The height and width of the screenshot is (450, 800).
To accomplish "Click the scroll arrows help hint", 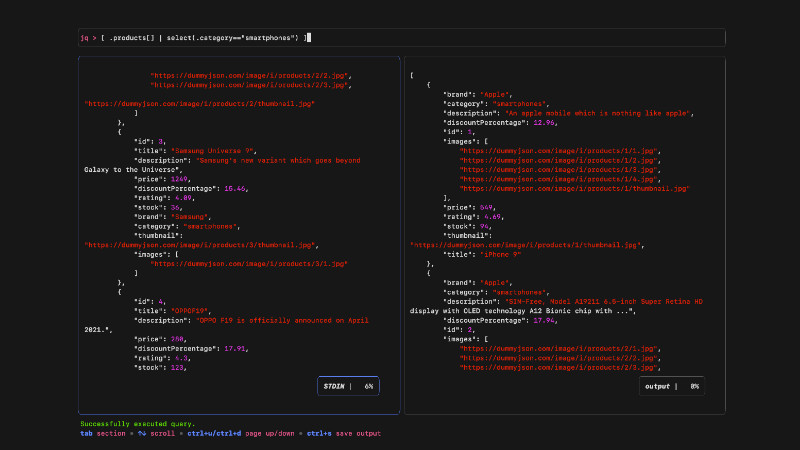I will (x=156, y=434).
